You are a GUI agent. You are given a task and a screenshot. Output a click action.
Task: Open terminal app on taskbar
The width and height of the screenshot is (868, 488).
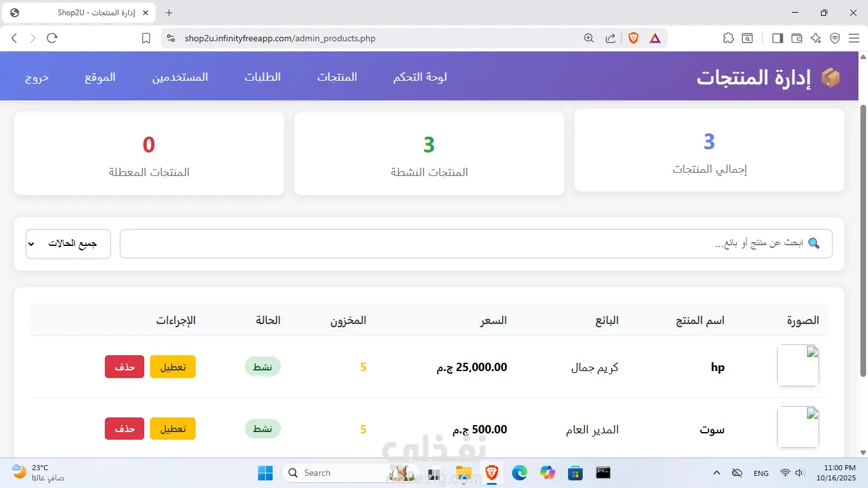coord(603,473)
